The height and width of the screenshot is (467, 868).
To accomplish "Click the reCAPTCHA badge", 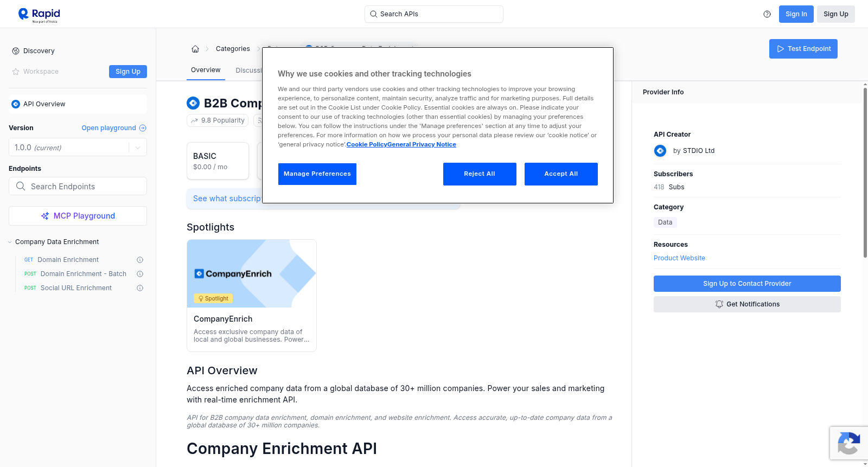I will pos(848,443).
